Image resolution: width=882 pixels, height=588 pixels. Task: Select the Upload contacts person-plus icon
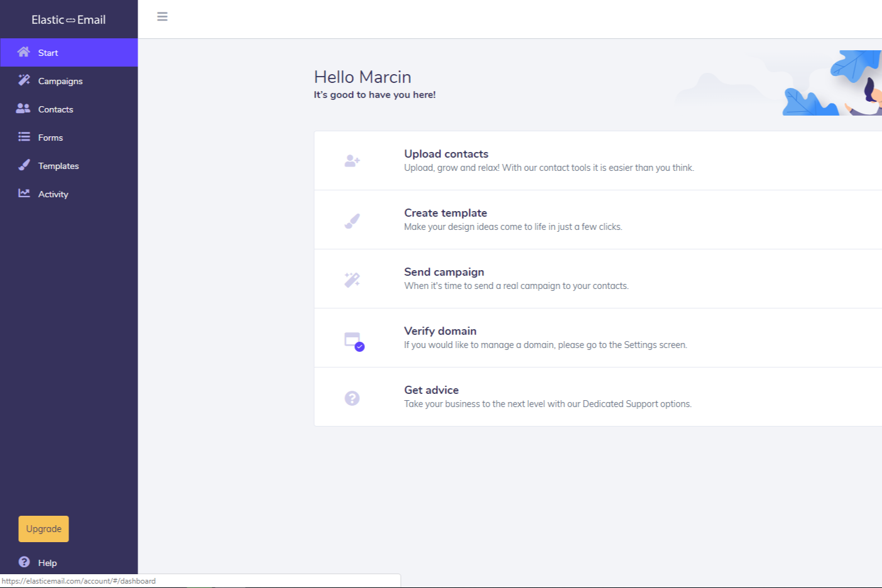(x=352, y=160)
